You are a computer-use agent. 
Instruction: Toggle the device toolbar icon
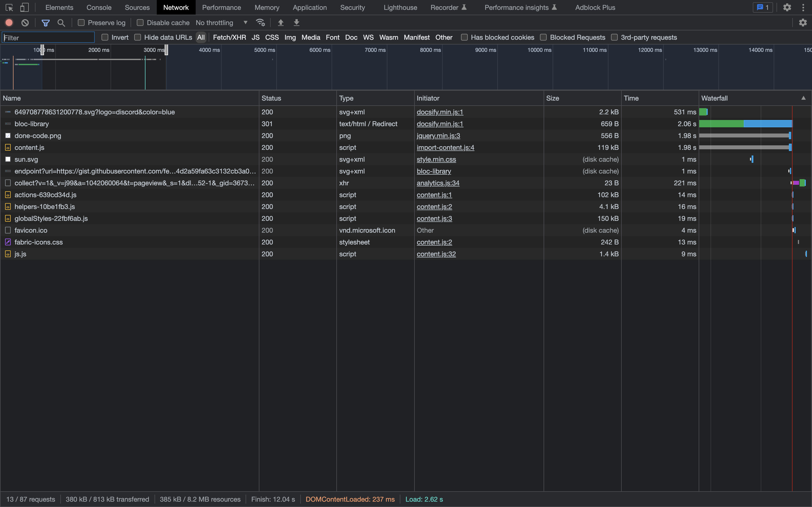click(x=24, y=7)
